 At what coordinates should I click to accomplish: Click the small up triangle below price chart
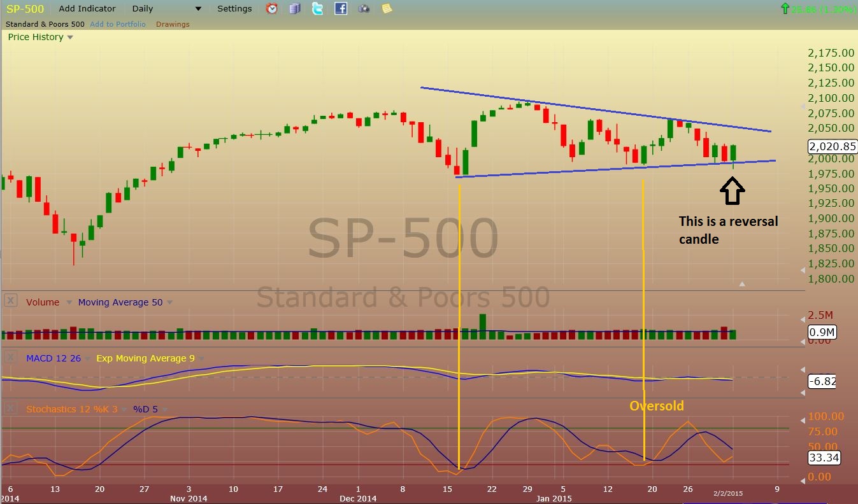[742, 284]
